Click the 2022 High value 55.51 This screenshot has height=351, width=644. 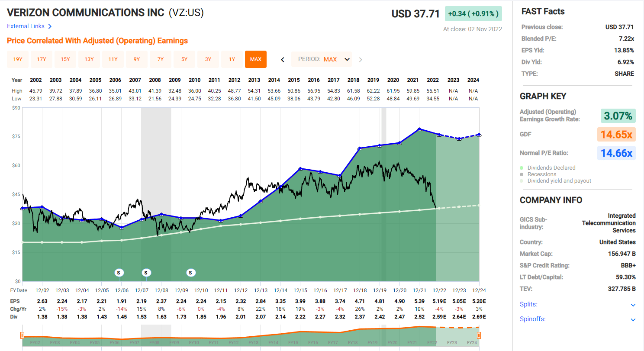pyautogui.click(x=433, y=91)
